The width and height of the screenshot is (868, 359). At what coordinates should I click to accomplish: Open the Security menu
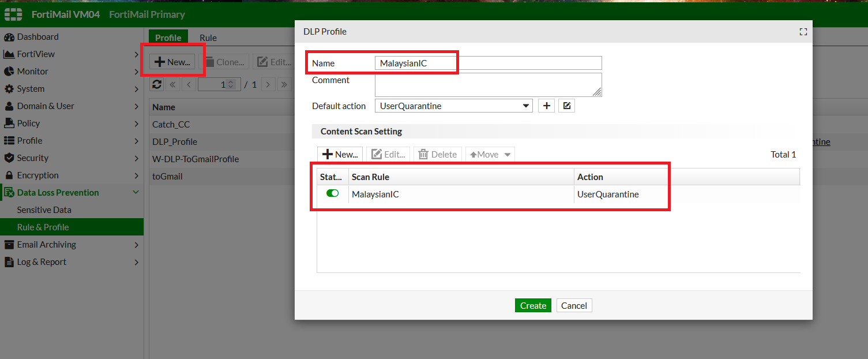coord(72,158)
